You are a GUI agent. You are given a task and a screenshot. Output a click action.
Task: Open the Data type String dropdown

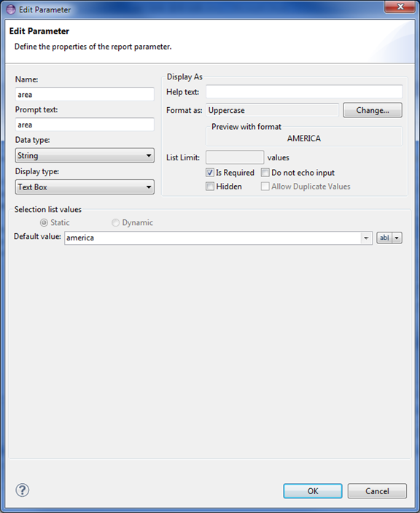point(85,155)
